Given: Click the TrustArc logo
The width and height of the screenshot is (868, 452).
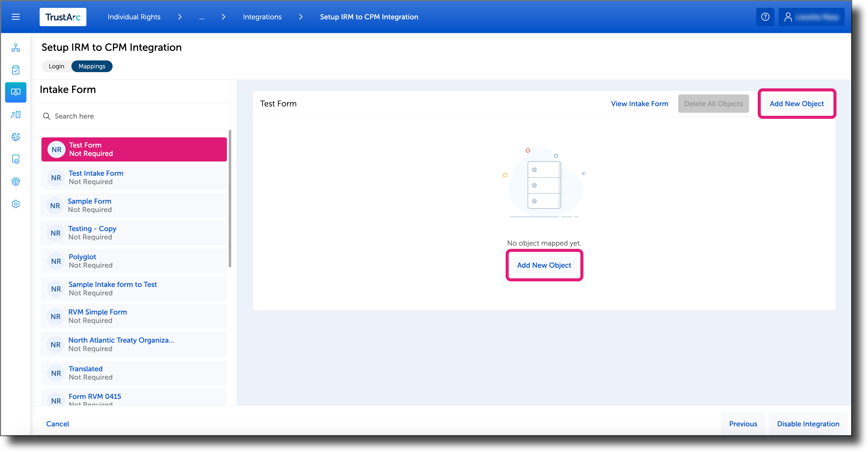Looking at the screenshot, I should (x=63, y=17).
